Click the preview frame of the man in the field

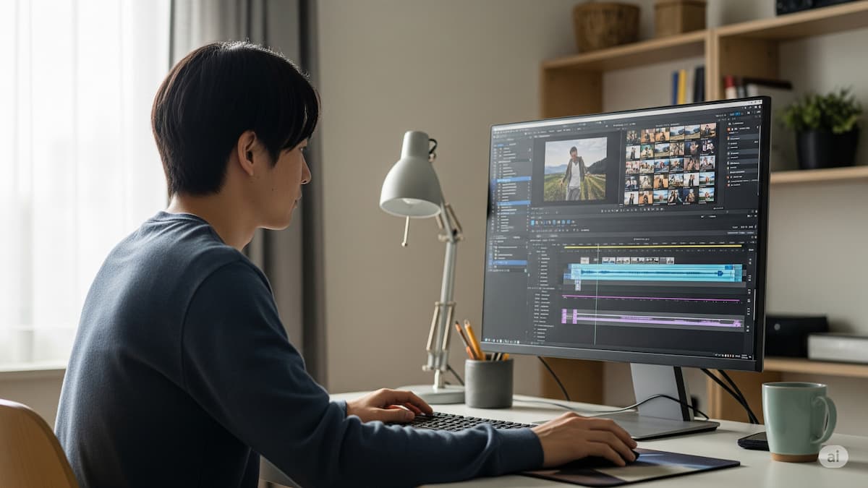tap(575, 169)
